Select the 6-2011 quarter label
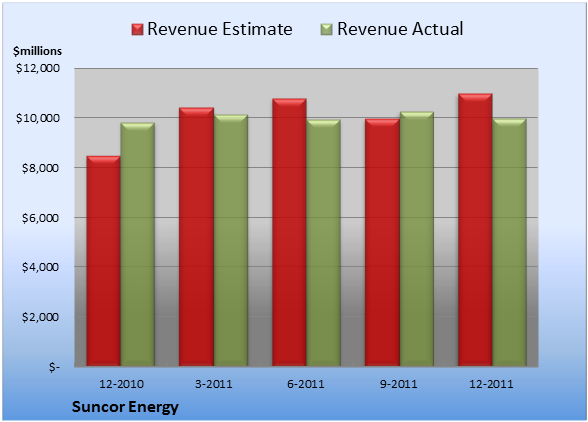This screenshot has height=422, width=588. [x=306, y=384]
